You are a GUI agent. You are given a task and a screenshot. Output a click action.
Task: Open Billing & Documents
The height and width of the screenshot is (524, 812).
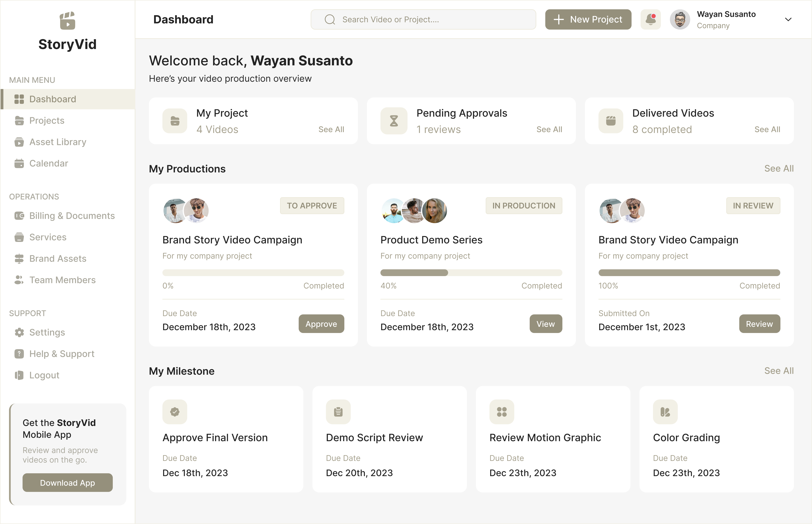(72, 216)
